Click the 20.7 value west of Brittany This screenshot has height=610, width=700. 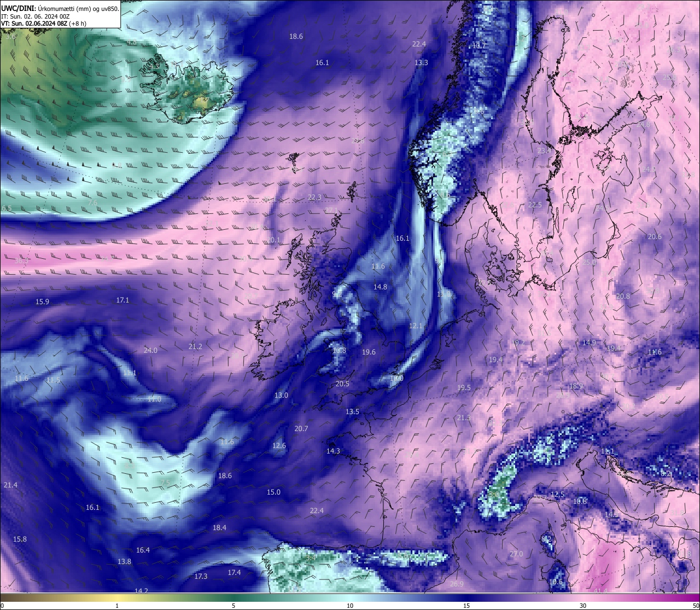pos(301,429)
